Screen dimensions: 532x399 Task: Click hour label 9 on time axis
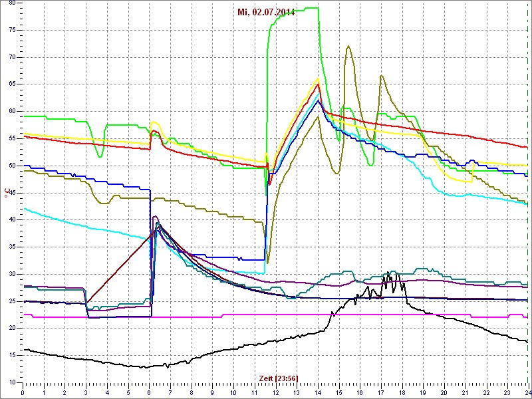(x=212, y=392)
